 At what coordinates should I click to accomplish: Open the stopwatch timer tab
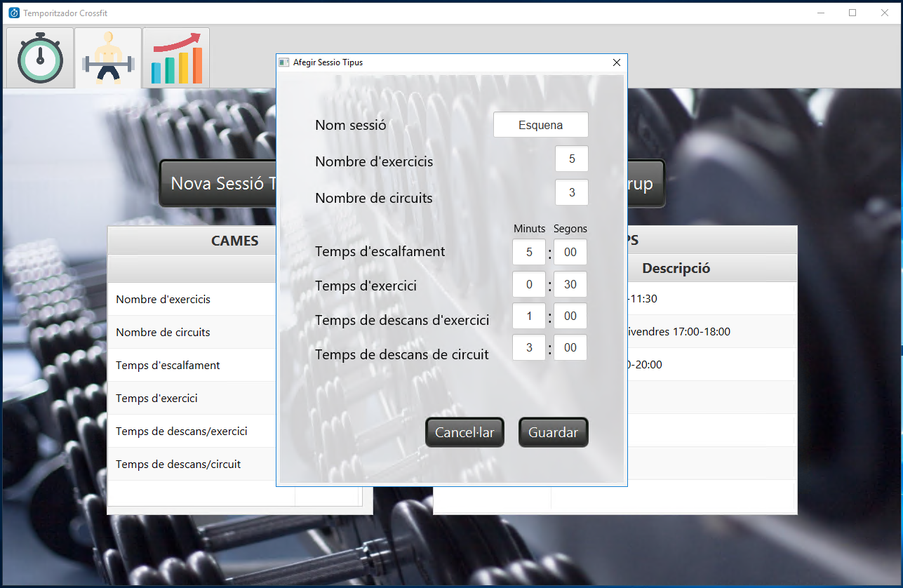pyautogui.click(x=40, y=58)
